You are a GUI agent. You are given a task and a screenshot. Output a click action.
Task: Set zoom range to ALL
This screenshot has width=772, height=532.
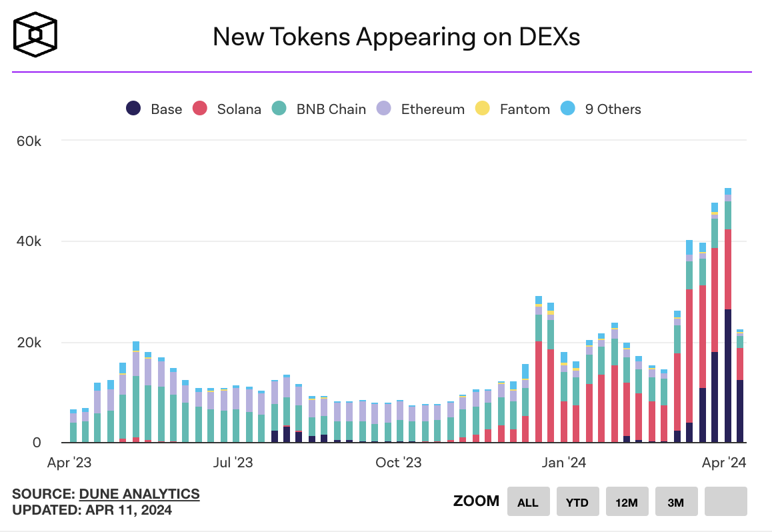(527, 501)
